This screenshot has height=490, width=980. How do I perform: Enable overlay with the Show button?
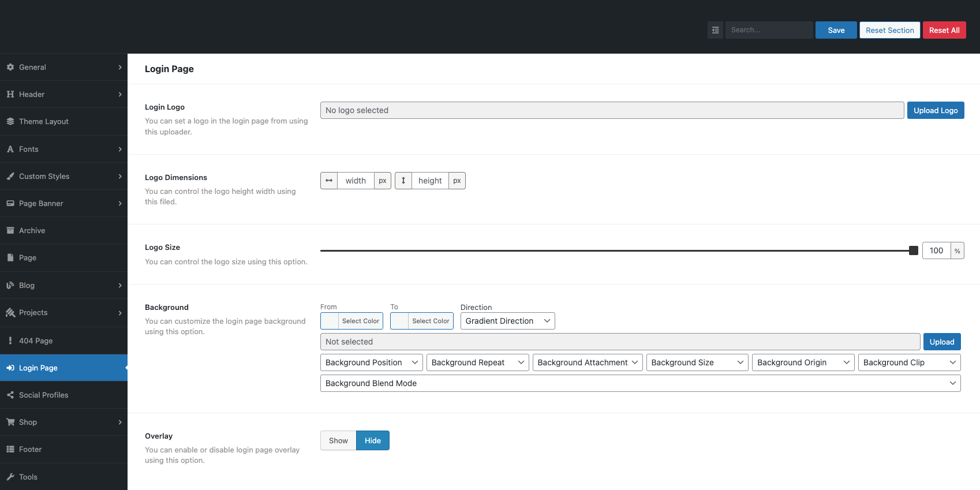click(338, 440)
